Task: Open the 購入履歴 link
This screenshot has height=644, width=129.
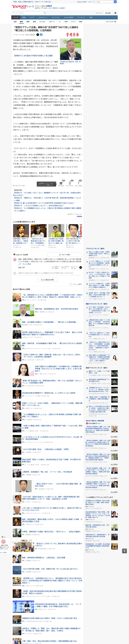Action: coord(108,13)
